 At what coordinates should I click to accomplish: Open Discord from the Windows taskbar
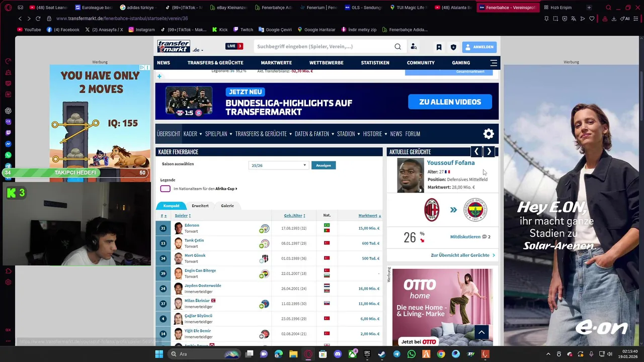click(338, 354)
